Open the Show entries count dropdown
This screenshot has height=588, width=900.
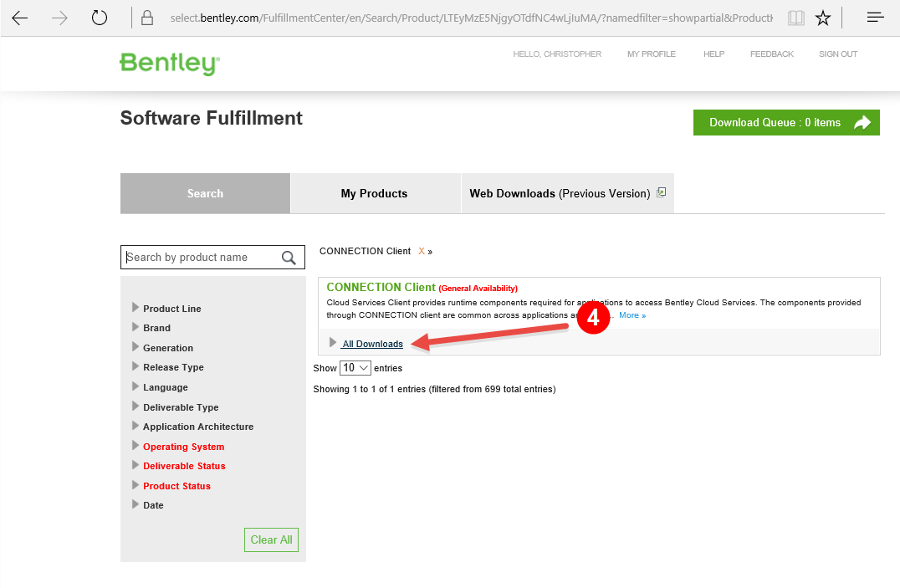click(355, 368)
